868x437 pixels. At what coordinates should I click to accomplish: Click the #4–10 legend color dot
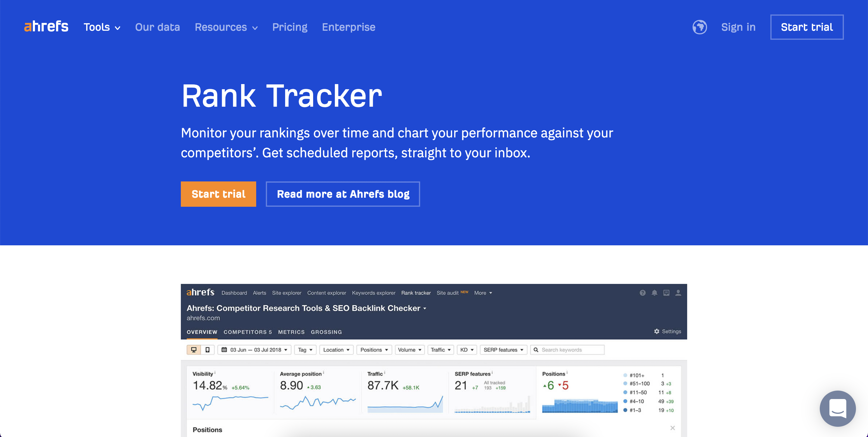[x=625, y=401]
